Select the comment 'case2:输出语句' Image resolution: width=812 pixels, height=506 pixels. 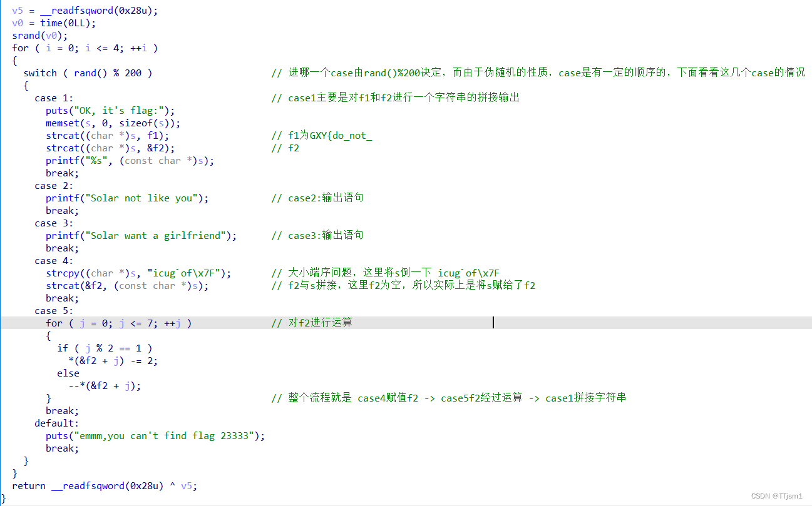pos(317,198)
